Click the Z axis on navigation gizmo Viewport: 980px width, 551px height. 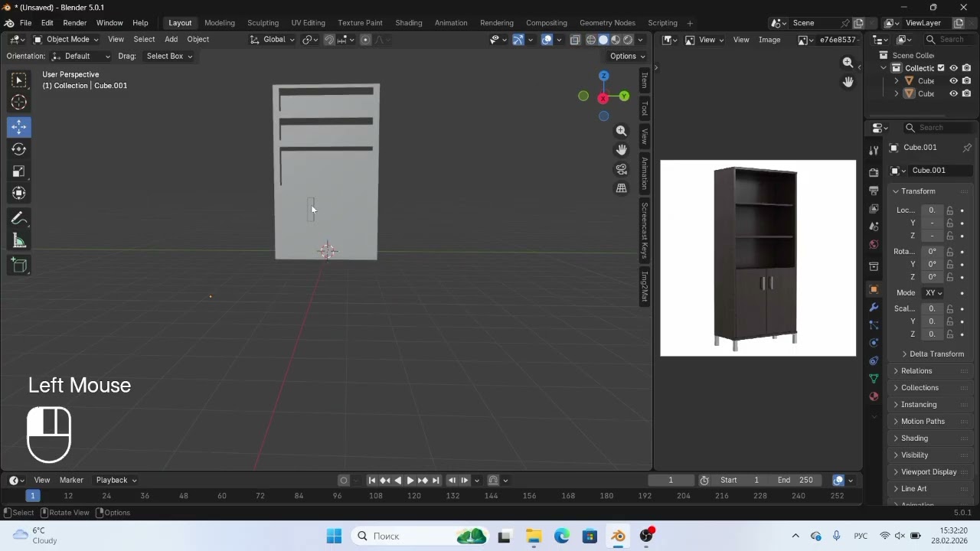(x=603, y=76)
